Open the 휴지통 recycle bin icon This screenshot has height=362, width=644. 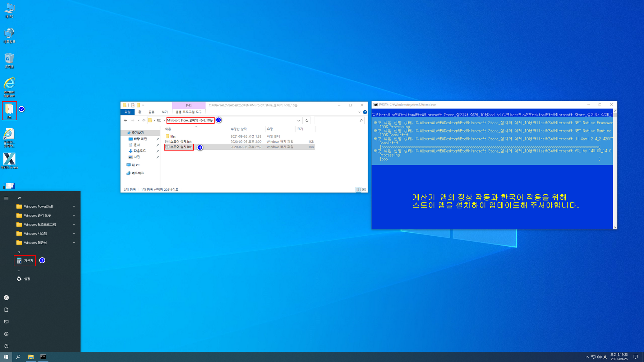tap(9, 61)
